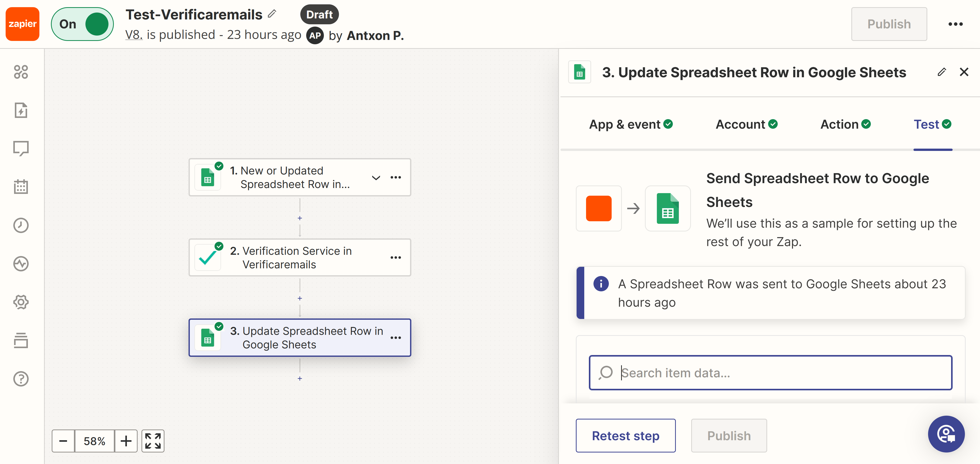
Task: Expand step 3 three-dot options menu
Action: click(x=396, y=337)
